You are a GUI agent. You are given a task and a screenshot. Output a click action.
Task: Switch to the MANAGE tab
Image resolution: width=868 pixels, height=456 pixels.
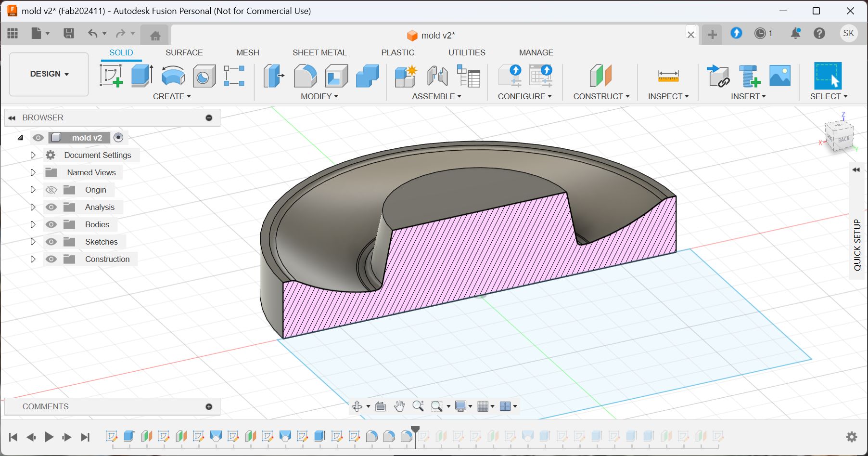click(536, 52)
